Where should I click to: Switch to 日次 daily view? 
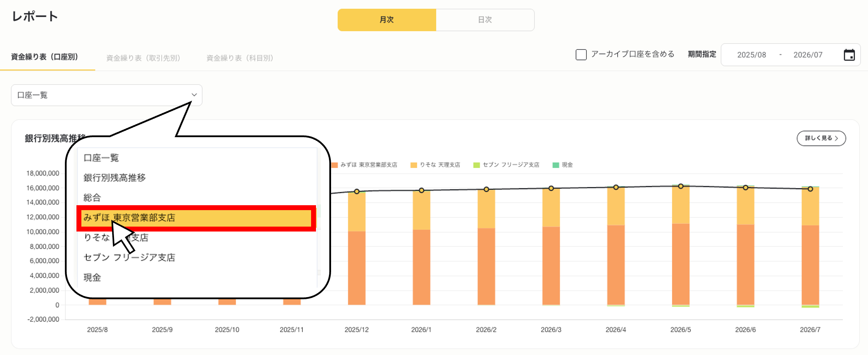point(485,20)
